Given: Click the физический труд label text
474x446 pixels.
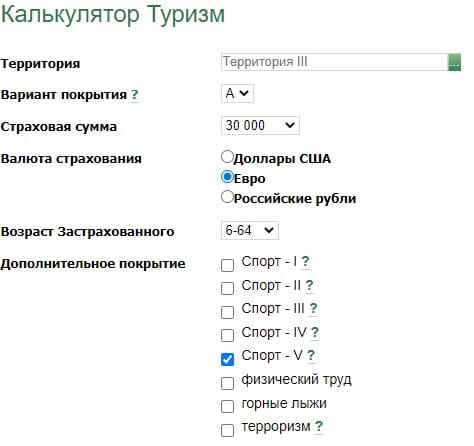Looking at the screenshot, I should pyautogui.click(x=297, y=380).
